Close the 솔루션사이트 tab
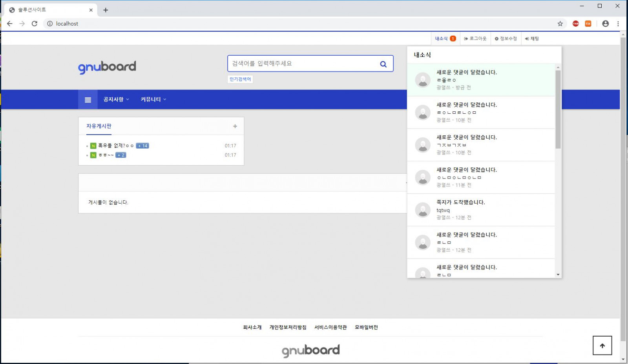628x364 pixels. 91,10
